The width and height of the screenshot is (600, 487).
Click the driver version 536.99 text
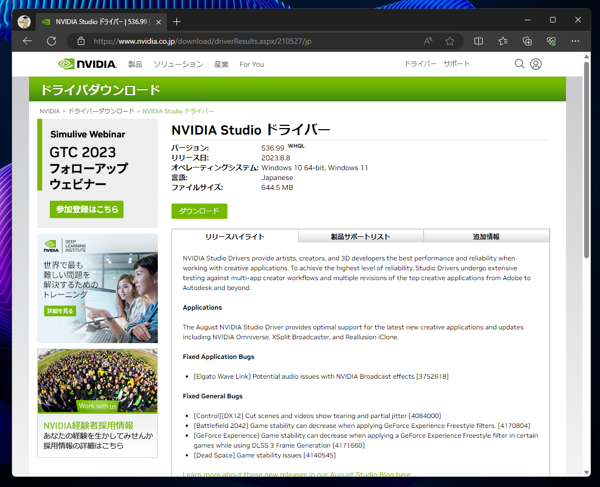(x=272, y=148)
